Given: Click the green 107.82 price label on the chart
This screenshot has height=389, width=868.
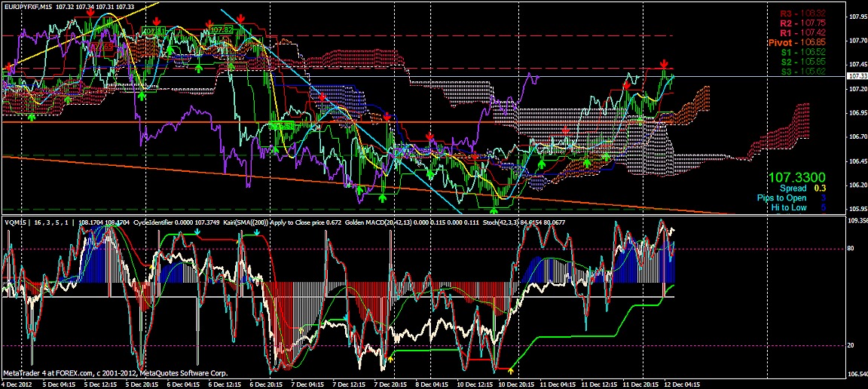Looking at the screenshot, I should point(222,29).
